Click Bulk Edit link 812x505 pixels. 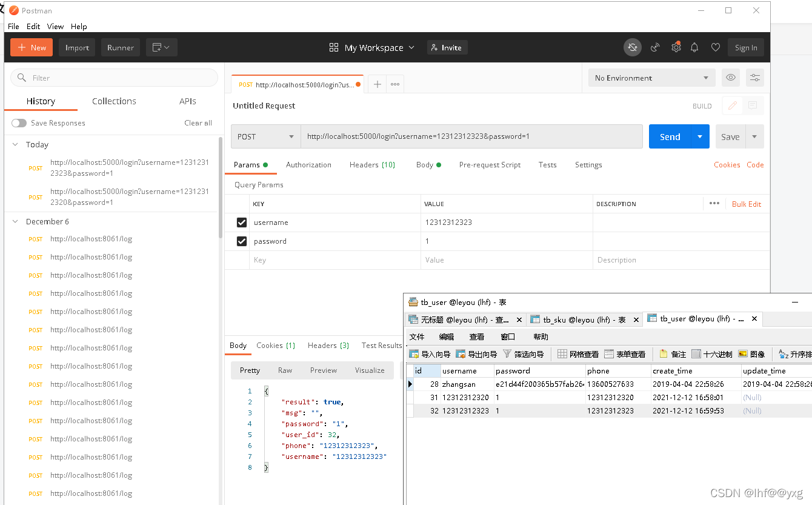pos(746,204)
